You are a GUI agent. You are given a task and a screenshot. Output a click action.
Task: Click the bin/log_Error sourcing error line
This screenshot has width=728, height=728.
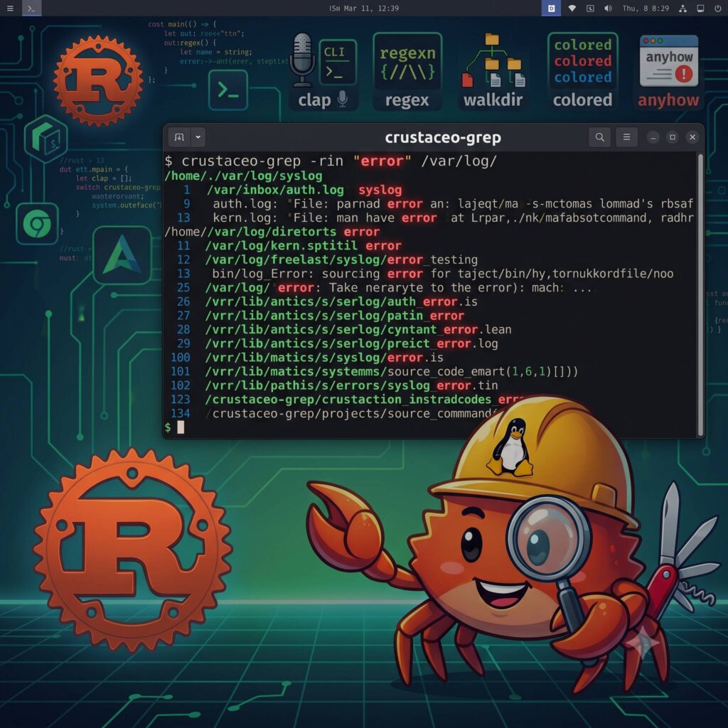coord(426,274)
